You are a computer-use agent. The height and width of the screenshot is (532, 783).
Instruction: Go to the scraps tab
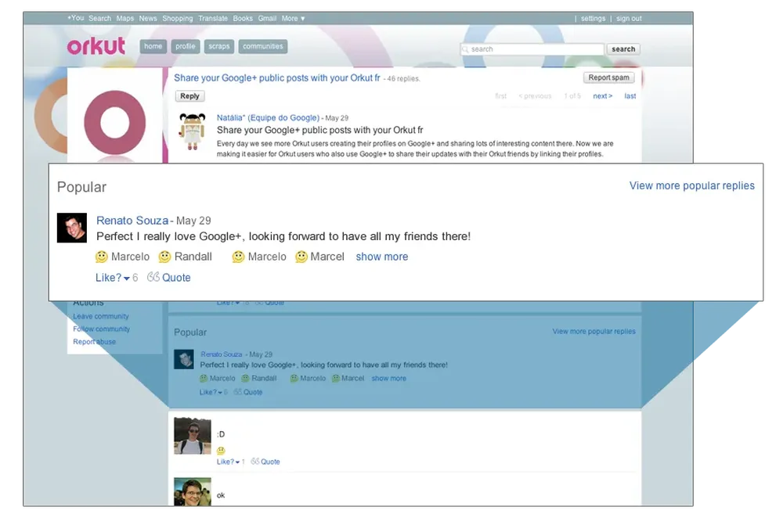[219, 46]
